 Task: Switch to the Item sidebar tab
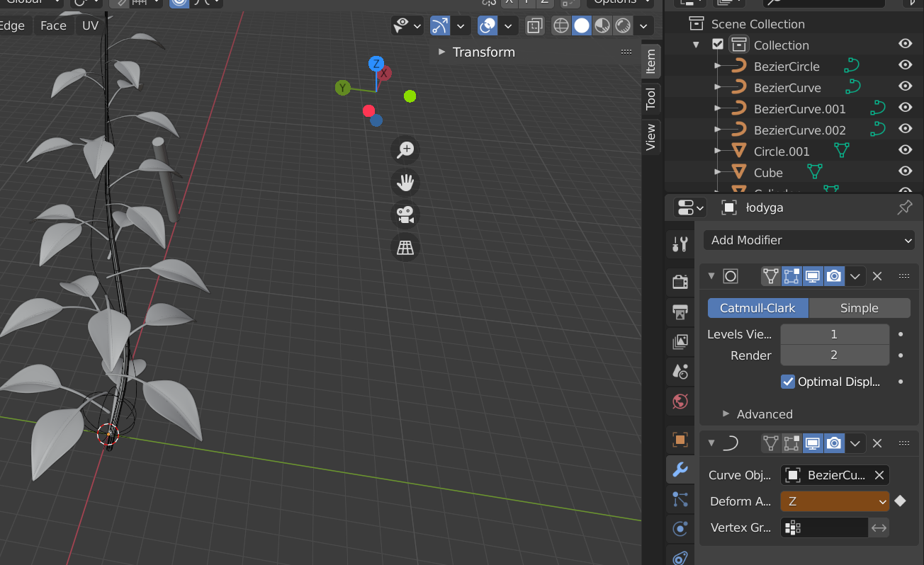pos(650,62)
